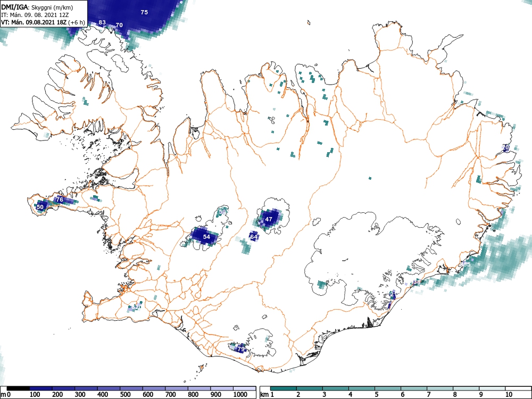Click the "50" visibility value on the map
The height and width of the screenshot is (399, 532).
coord(40,206)
